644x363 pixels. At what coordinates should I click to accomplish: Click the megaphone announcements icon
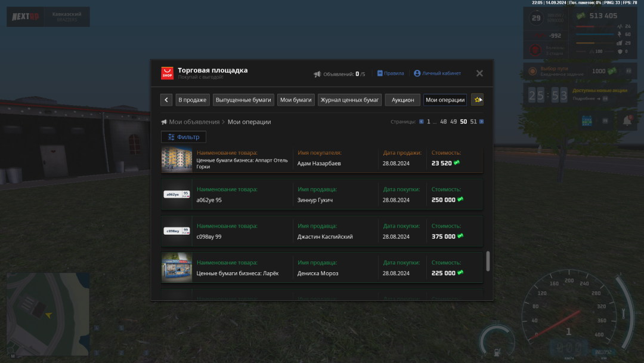point(317,74)
